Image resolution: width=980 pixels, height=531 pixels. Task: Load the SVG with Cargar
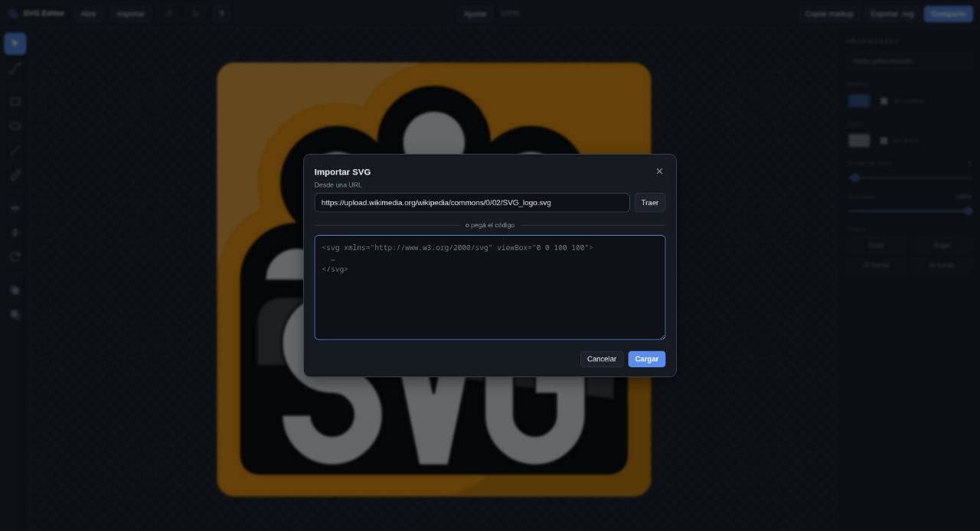647,359
